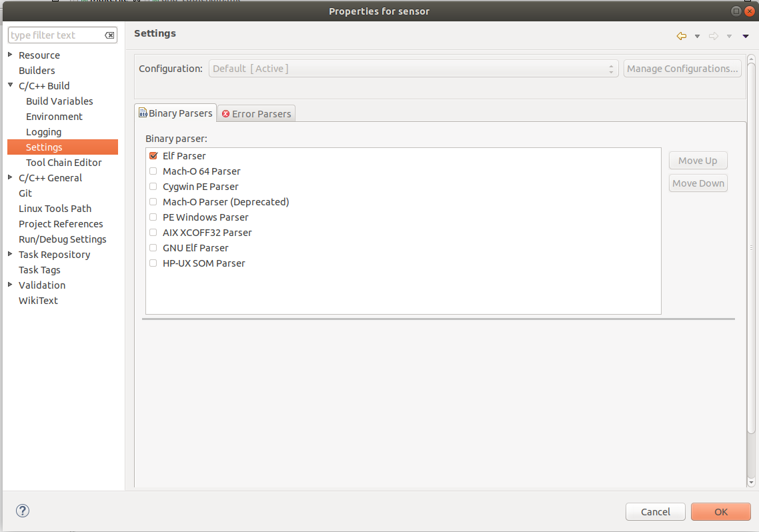Enable the Mach-O 64 Parser checkbox

pyautogui.click(x=153, y=171)
